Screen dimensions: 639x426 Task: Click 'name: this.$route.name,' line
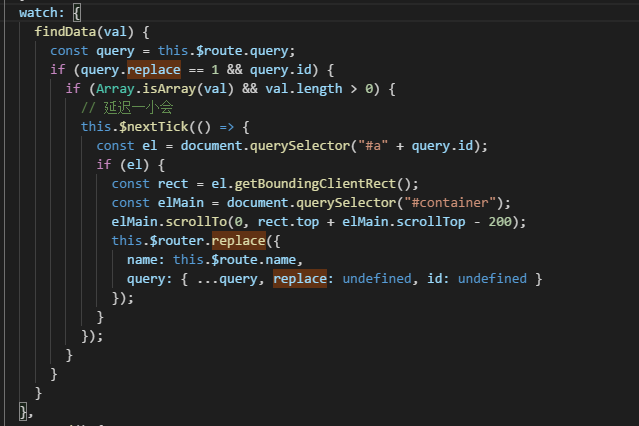(215, 260)
